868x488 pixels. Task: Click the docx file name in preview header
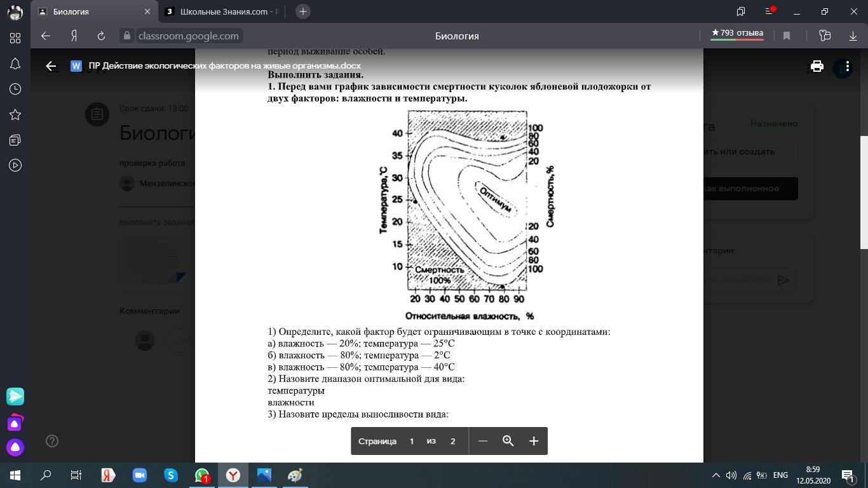(224, 65)
